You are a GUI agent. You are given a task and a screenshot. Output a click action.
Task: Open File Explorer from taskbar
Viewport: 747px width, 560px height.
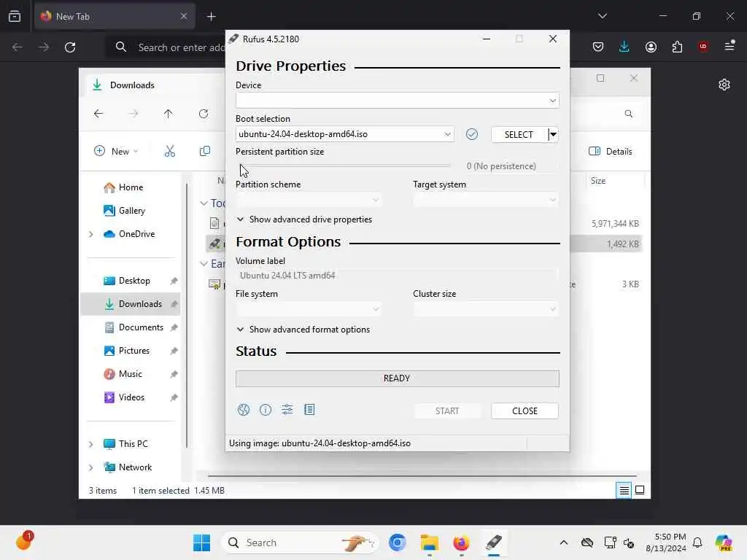(429, 542)
